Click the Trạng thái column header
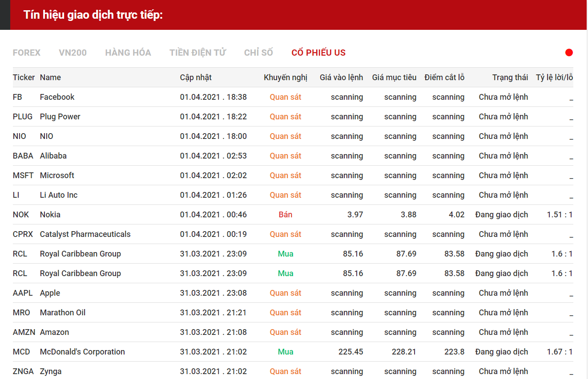588x379 pixels. coord(510,77)
